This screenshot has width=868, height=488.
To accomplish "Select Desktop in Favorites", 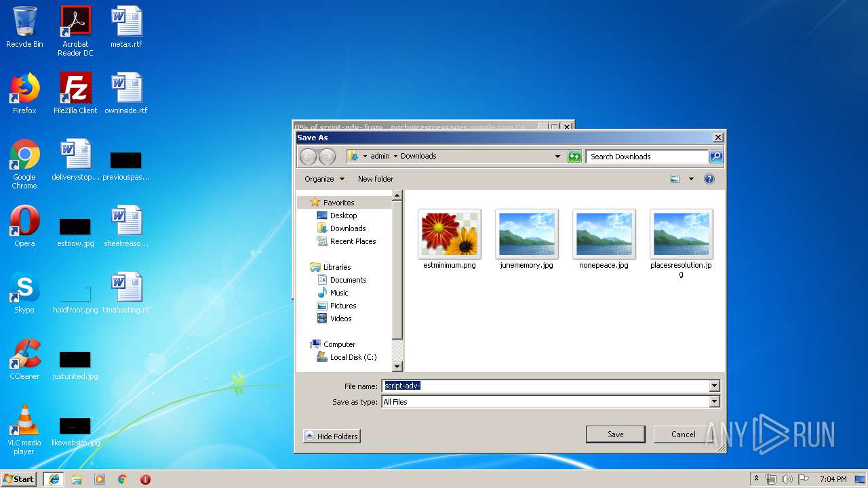I will point(337,216).
